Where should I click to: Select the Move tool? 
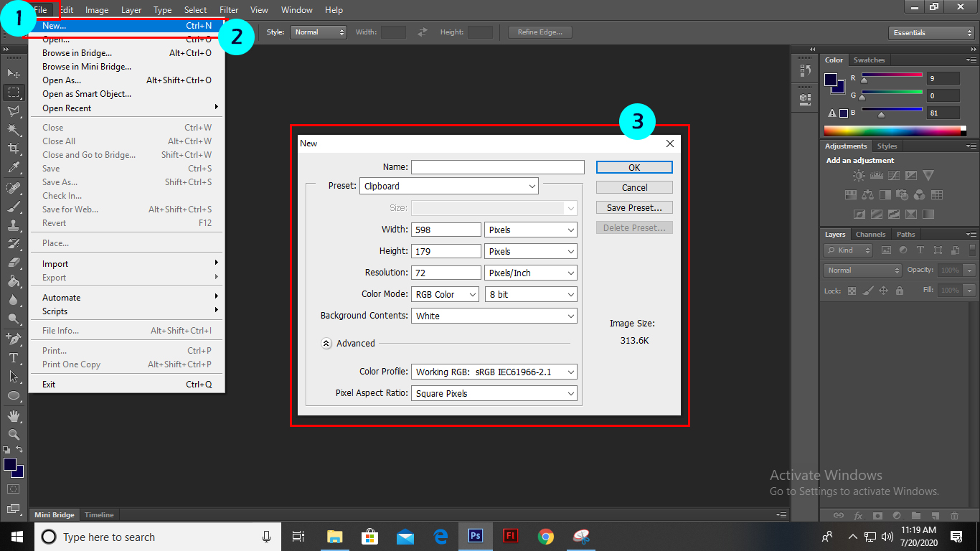(14, 73)
